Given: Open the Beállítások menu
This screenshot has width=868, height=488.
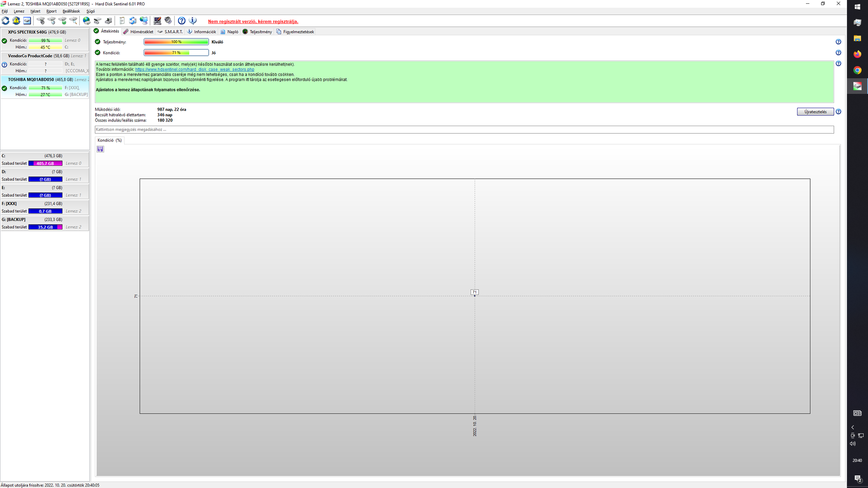Looking at the screenshot, I should tap(71, 11).
